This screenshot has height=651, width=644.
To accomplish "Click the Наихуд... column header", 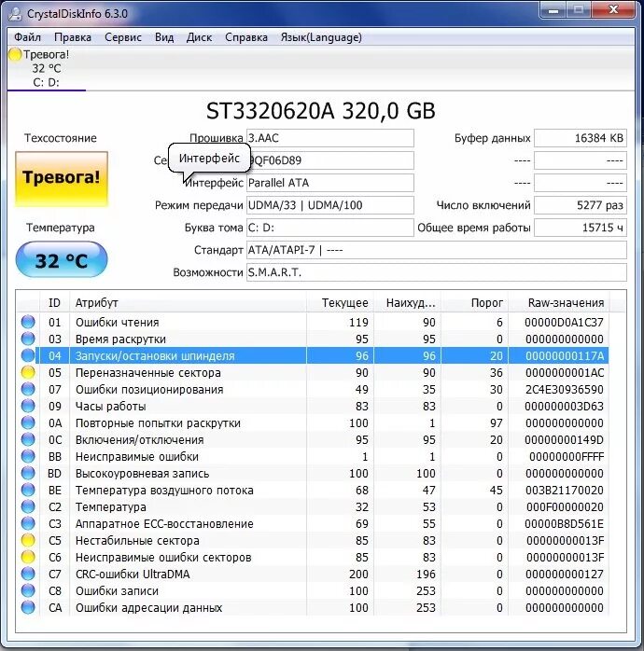I will [x=407, y=303].
